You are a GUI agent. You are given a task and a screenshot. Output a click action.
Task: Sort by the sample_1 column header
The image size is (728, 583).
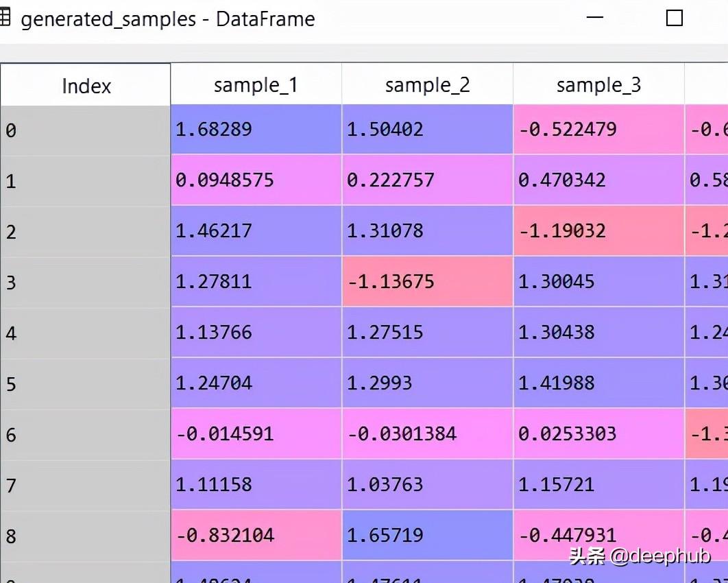[x=256, y=85]
